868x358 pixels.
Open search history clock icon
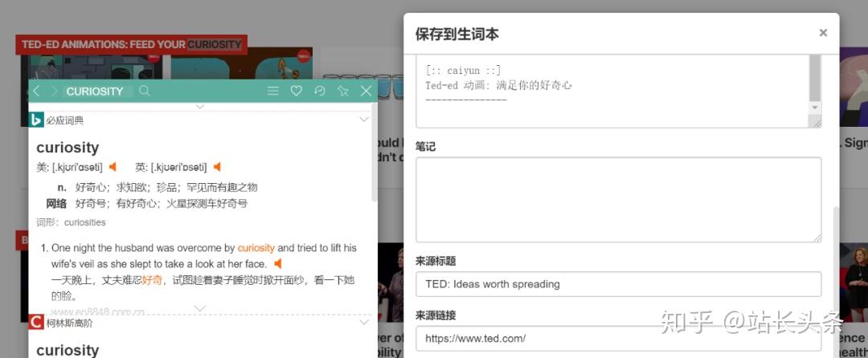pos(319,92)
